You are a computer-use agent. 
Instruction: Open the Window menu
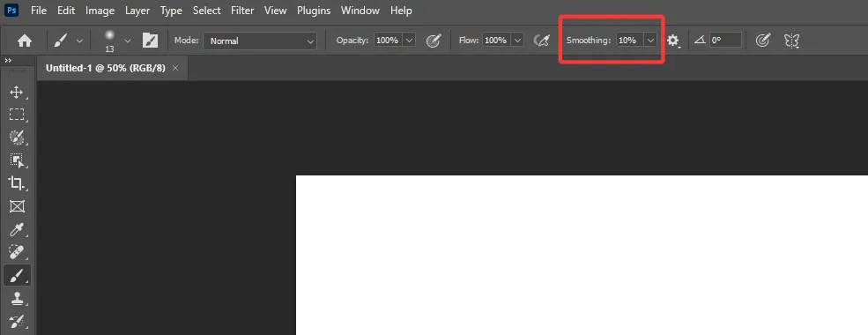pos(360,11)
